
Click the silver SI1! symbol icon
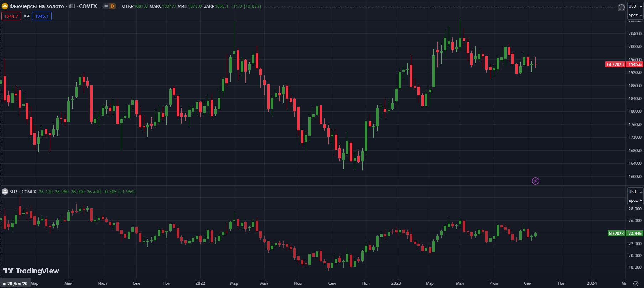pyautogui.click(x=5, y=192)
